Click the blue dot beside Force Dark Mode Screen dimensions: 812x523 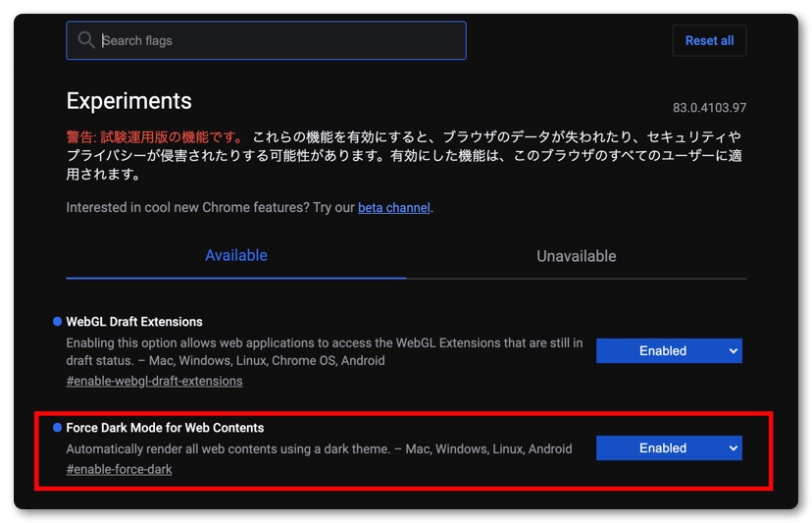[x=58, y=428]
